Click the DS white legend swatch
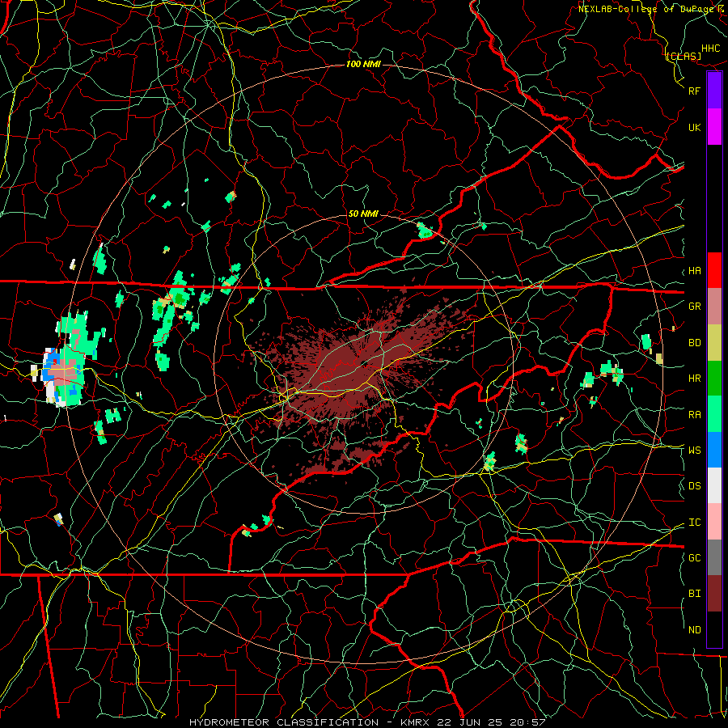The height and width of the screenshot is (728, 728). click(x=714, y=485)
